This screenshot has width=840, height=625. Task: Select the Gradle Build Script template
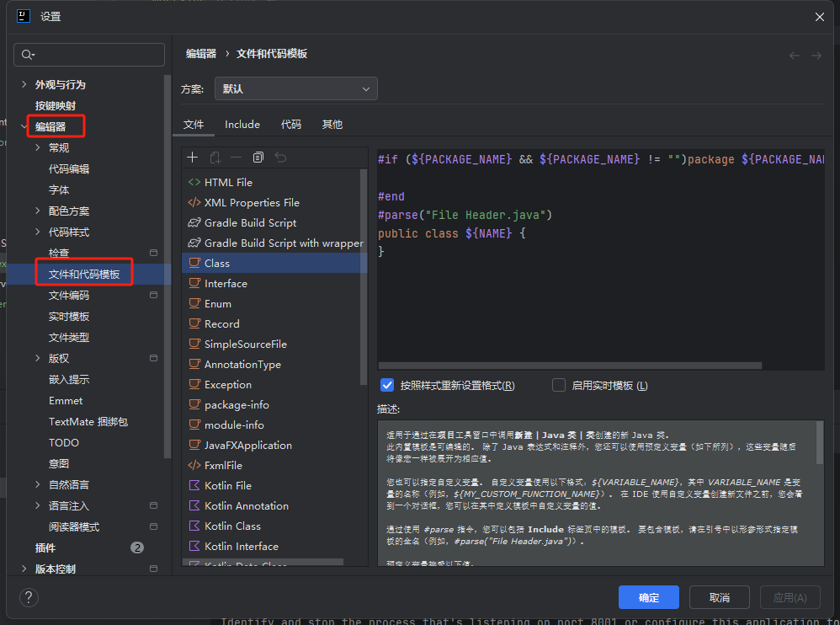click(274, 223)
